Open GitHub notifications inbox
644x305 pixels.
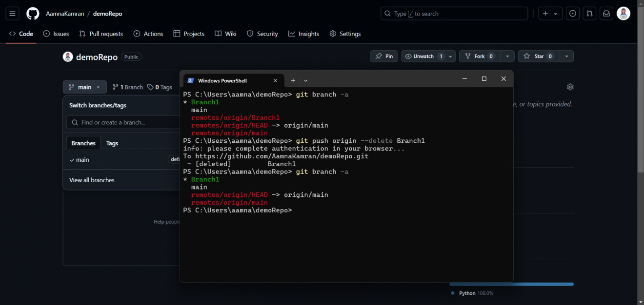(x=606, y=13)
